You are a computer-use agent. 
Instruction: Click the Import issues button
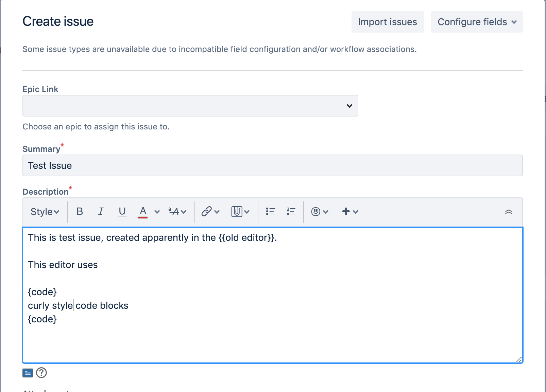tap(388, 22)
